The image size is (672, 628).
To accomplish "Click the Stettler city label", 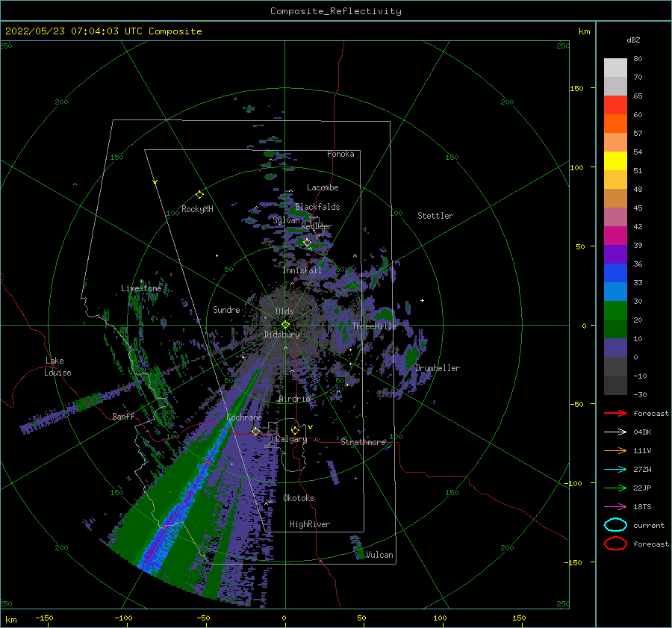I will tap(435, 216).
